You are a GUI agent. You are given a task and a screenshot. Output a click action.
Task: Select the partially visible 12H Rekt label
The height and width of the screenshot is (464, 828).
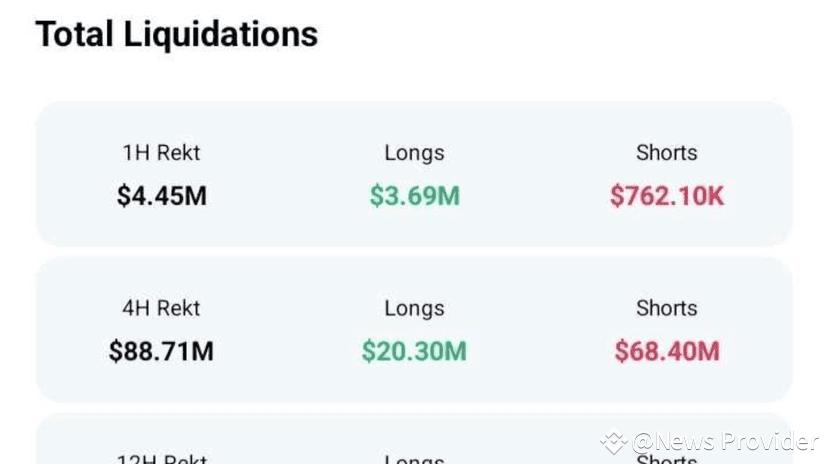[x=161, y=459]
